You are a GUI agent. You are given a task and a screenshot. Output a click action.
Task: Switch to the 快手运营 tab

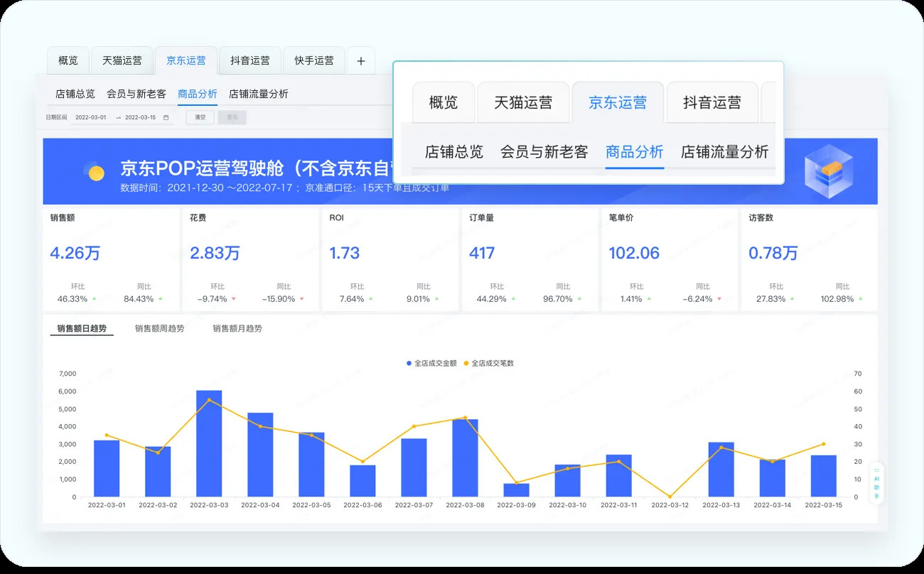[313, 61]
